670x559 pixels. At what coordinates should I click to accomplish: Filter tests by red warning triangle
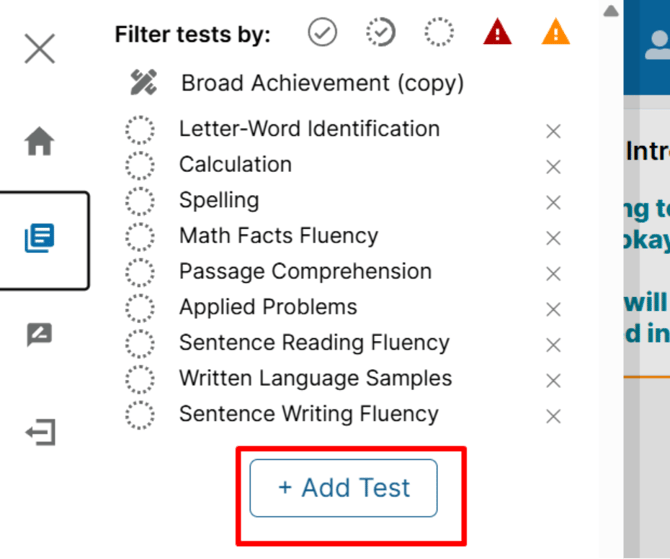(497, 32)
